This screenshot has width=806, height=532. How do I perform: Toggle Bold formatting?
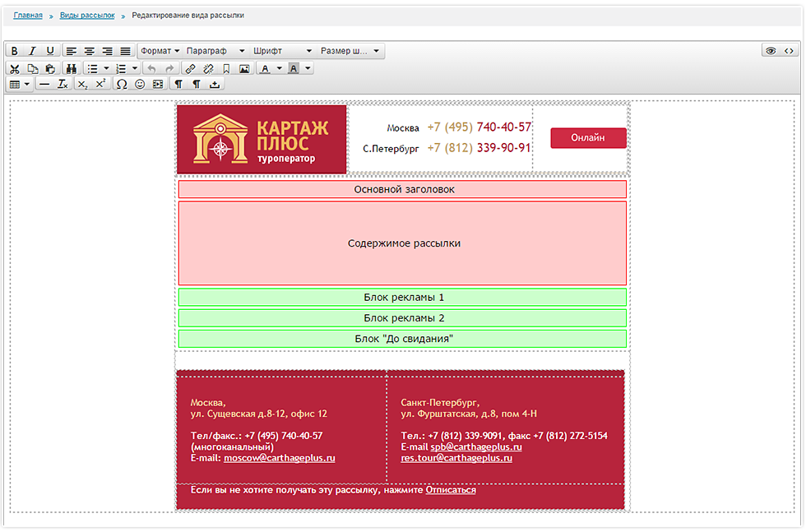click(14, 51)
